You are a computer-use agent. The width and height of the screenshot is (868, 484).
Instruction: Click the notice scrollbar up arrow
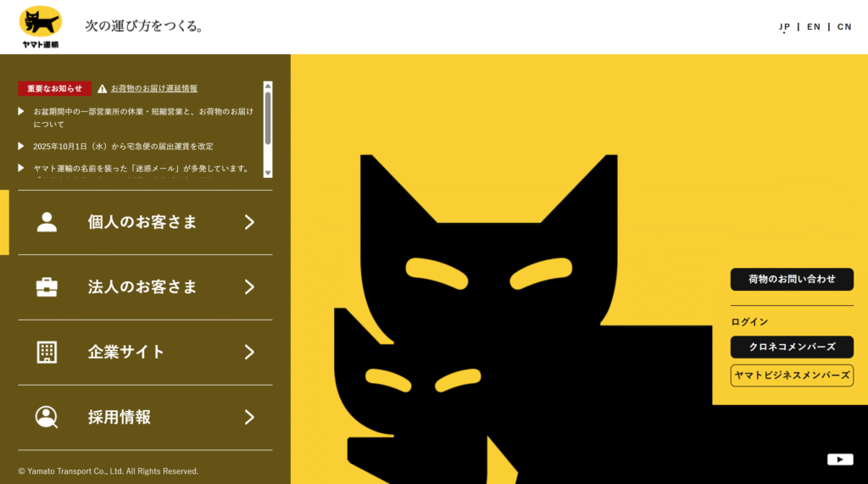coord(268,86)
